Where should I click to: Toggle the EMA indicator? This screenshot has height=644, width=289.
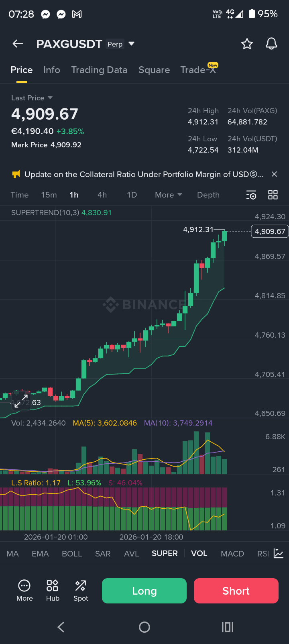pos(40,554)
